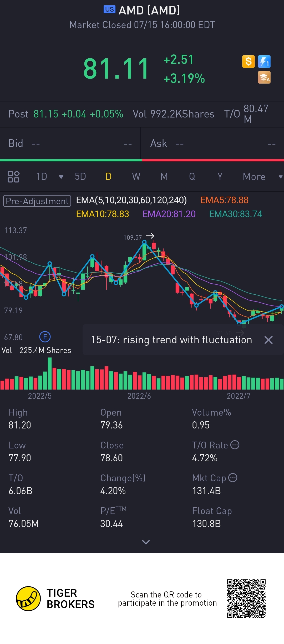Select the 5D chart tab
The image size is (284, 644).
(x=80, y=177)
